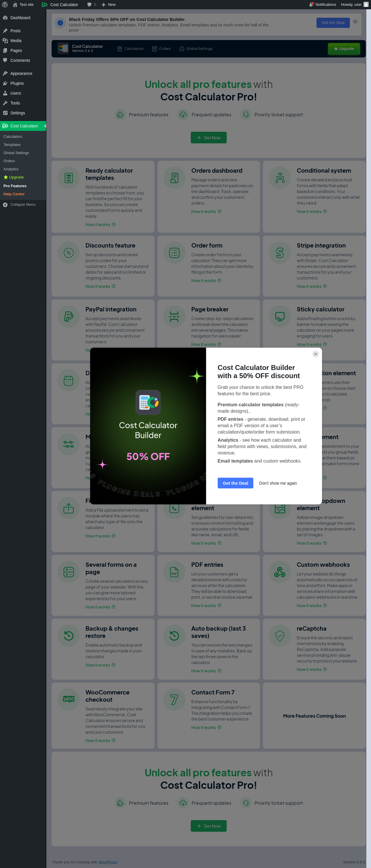Open the Test site home link
Image resolution: width=371 pixels, height=868 pixels.
pos(23,4)
